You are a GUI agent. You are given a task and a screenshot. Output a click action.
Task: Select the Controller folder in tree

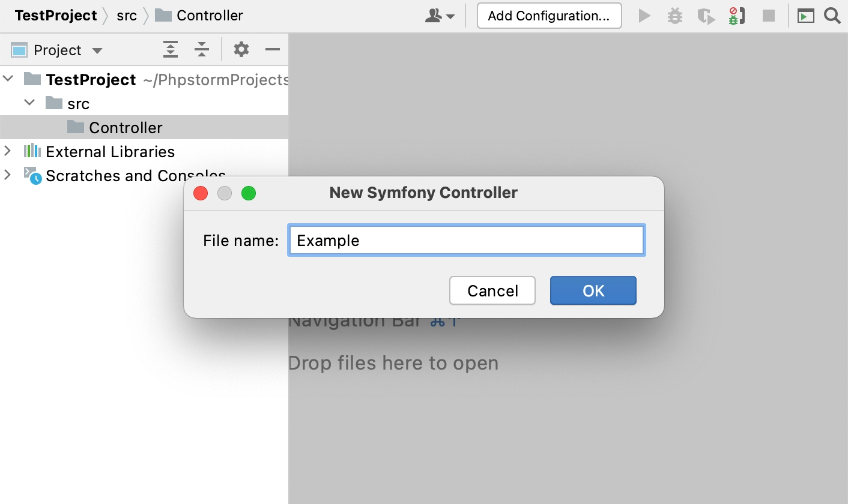(x=144, y=127)
